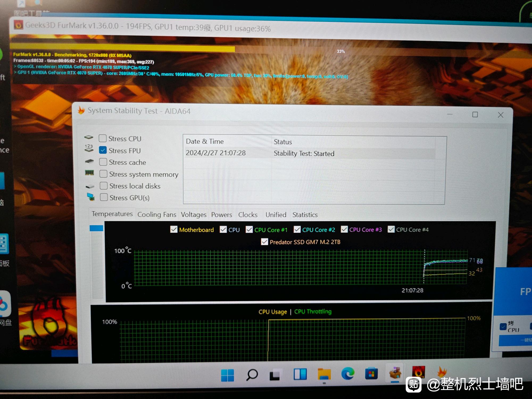The height and width of the screenshot is (399, 532).
Task: Select the 2024/2/27 21:07:28 log row
Action: (310, 153)
